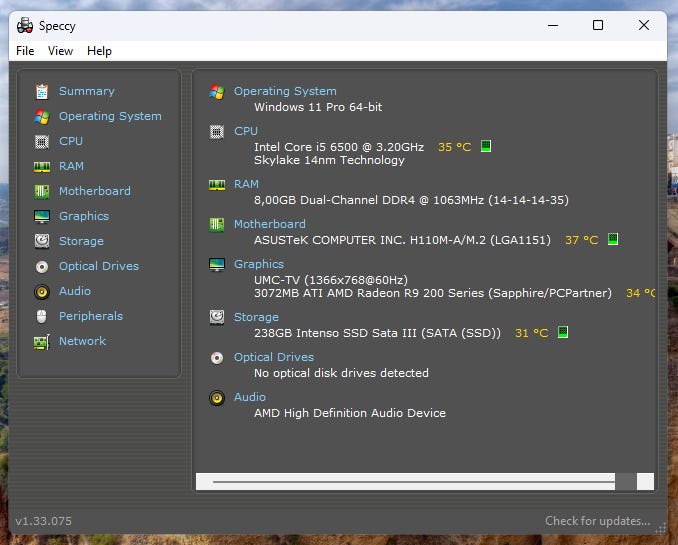Open the RAM heading link in summary
This screenshot has height=545, width=678.
tap(246, 185)
